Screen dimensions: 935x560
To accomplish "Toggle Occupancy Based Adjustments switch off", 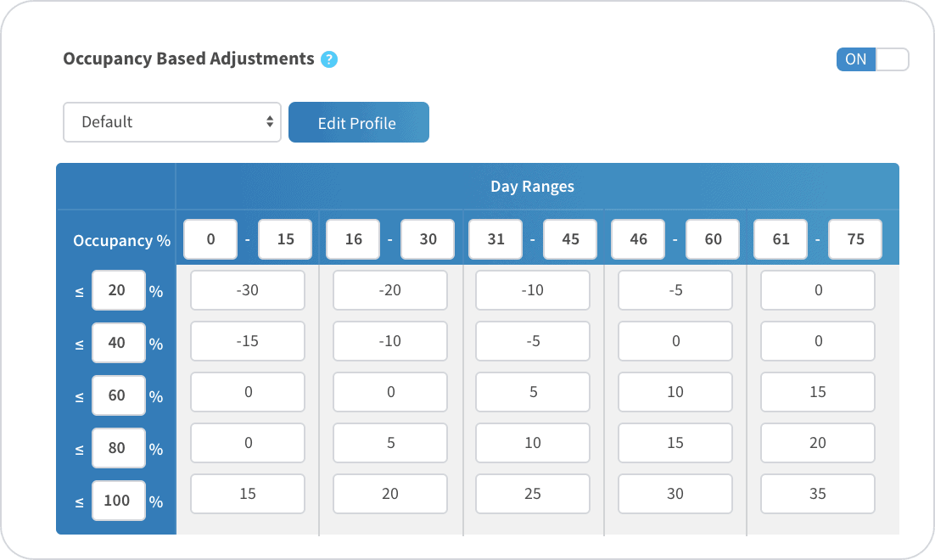I will click(x=872, y=59).
